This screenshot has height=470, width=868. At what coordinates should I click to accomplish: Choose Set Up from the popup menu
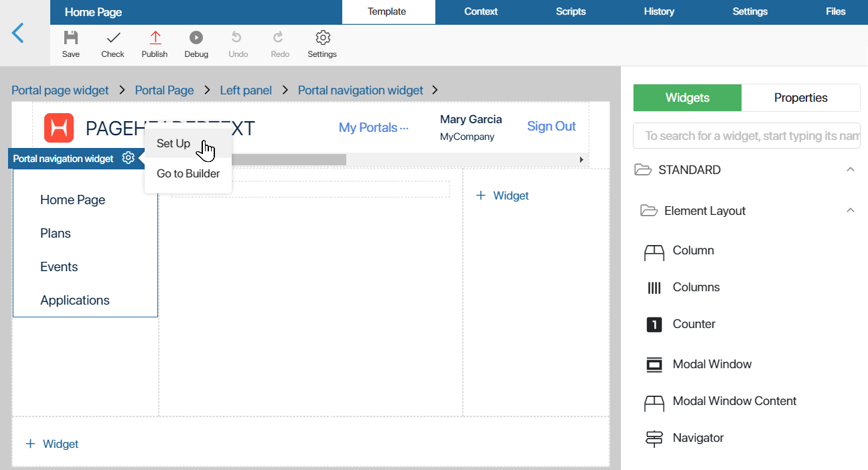[x=188, y=143]
